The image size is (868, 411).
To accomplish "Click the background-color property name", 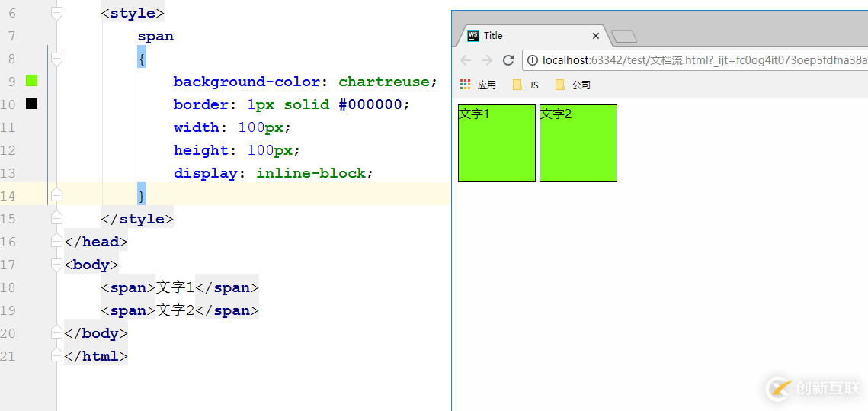I will pos(246,82).
